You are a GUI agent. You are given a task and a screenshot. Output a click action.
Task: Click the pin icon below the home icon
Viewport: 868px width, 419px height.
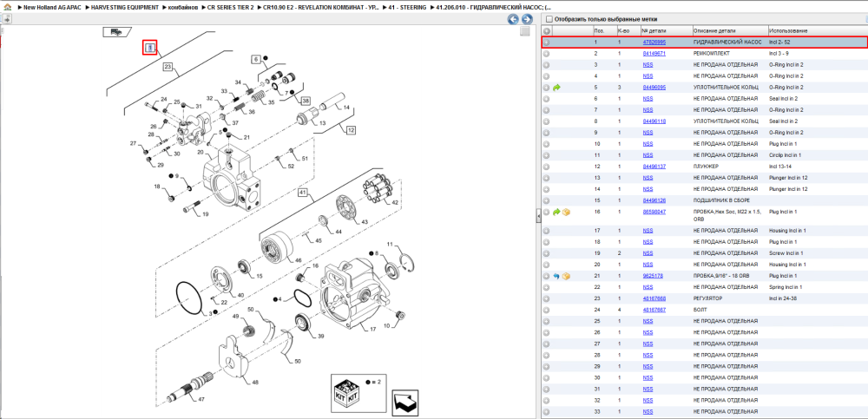7,19
